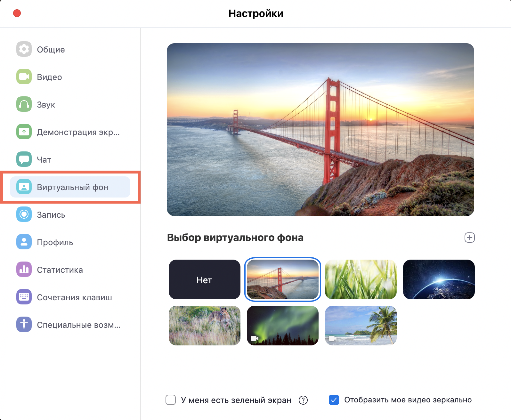Uncheck 'Отобразить мое видео зеркально'
The image size is (511, 420).
tap(334, 400)
